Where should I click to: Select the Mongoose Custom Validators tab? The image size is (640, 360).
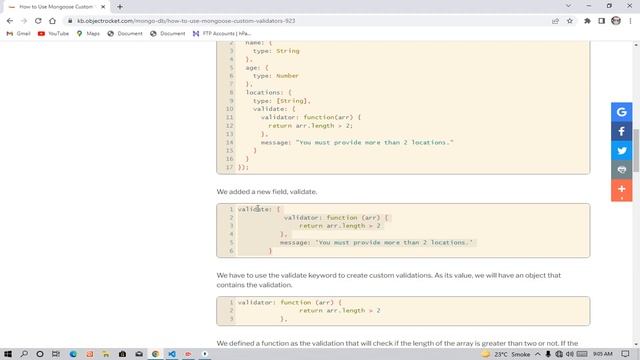(x=56, y=7)
